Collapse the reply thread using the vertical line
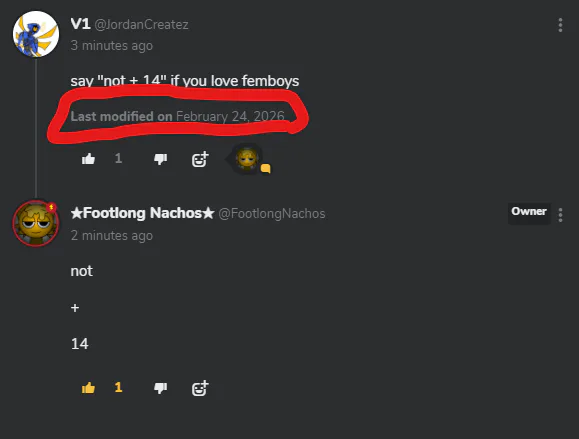The height and width of the screenshot is (439, 579). pos(36,128)
